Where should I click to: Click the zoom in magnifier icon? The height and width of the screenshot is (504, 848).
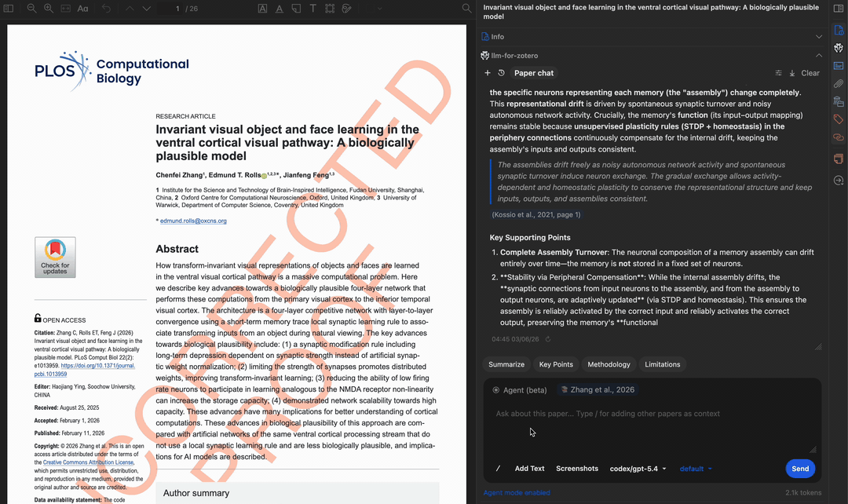49,9
